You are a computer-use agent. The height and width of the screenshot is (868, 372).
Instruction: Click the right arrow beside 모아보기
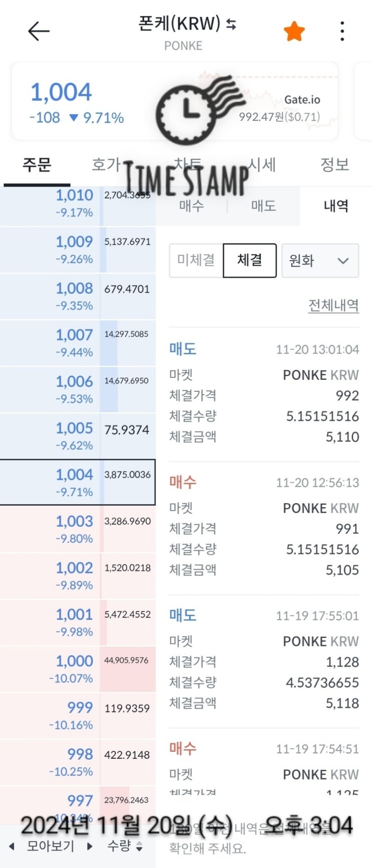tap(90, 846)
